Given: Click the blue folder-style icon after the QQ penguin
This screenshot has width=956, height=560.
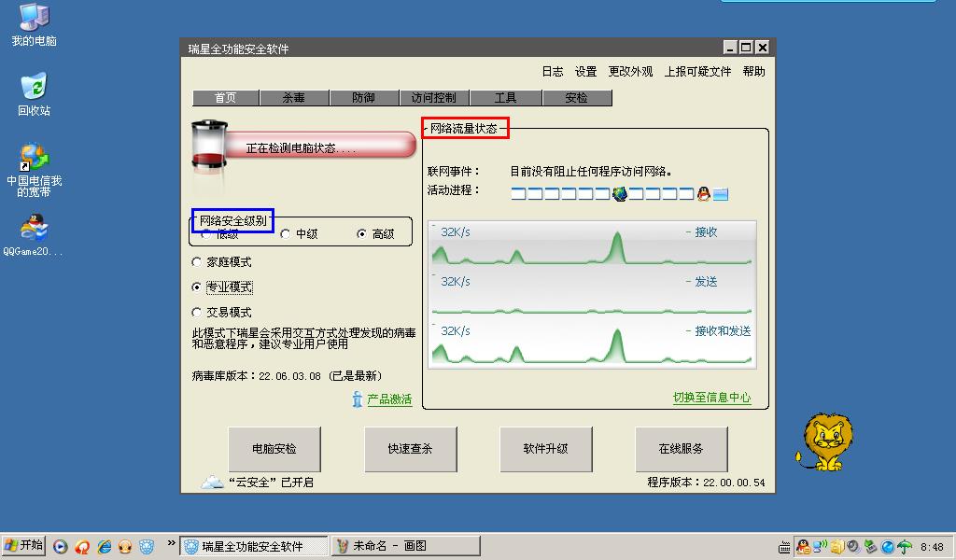Looking at the screenshot, I should [721, 194].
